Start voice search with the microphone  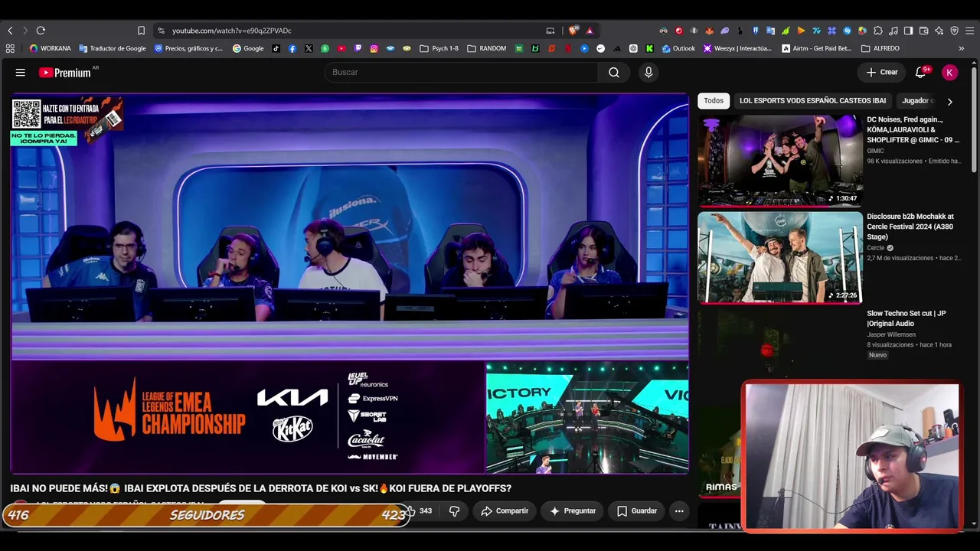pyautogui.click(x=648, y=72)
